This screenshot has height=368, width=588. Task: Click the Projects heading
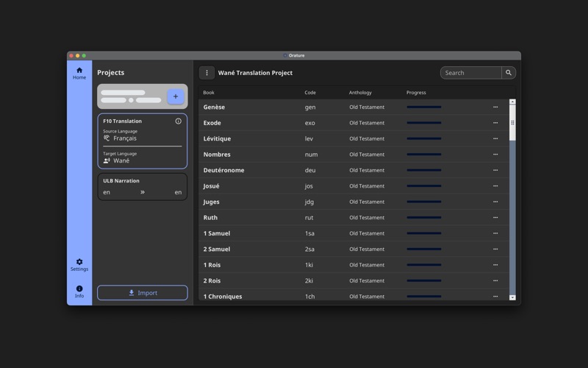(111, 72)
